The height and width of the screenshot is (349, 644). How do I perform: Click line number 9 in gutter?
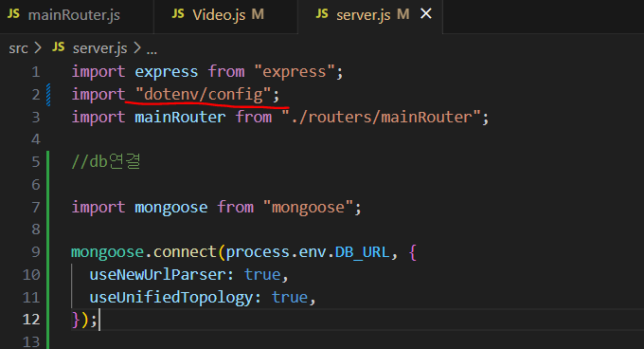(36, 252)
